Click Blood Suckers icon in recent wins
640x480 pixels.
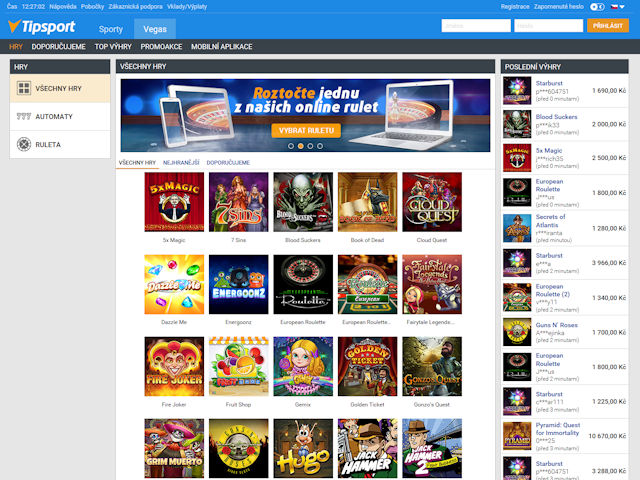(517, 124)
